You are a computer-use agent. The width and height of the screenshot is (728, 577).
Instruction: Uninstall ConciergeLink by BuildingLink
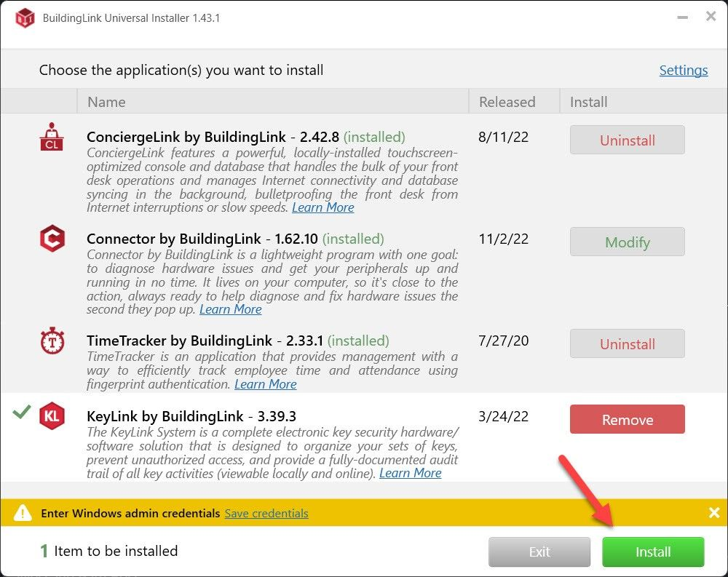click(x=628, y=140)
